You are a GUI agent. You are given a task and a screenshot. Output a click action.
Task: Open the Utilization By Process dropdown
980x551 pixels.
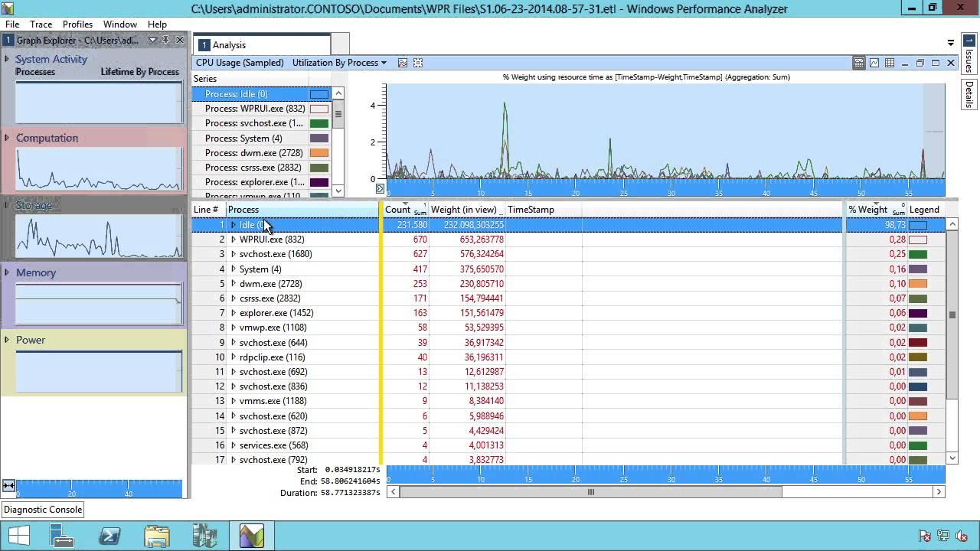(x=337, y=63)
